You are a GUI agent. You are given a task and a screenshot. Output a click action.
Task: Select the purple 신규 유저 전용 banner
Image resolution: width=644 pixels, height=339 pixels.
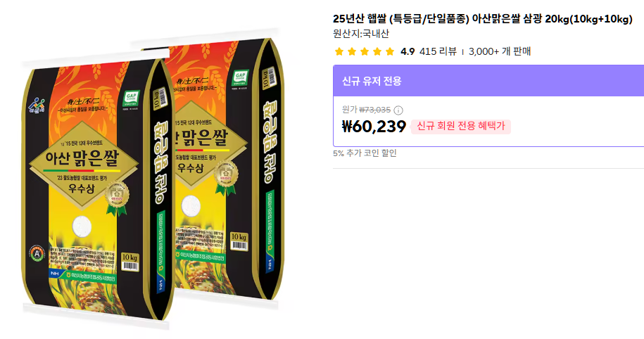point(488,81)
